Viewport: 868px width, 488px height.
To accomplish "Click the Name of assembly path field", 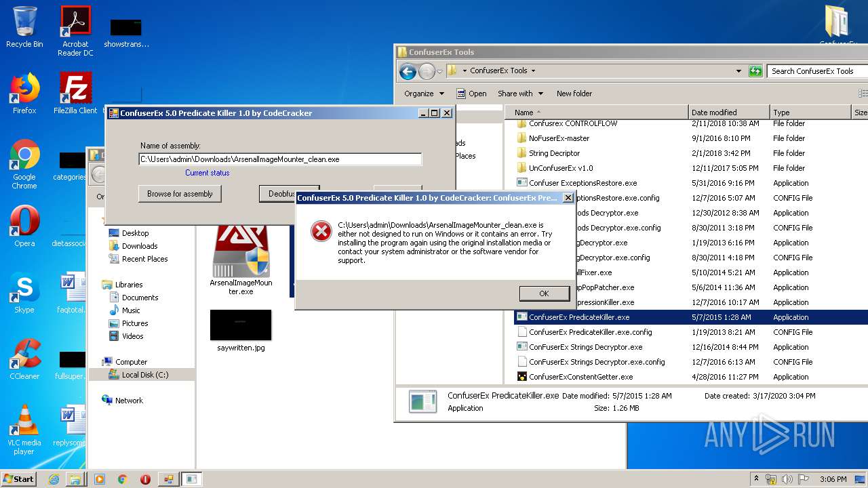I will click(x=280, y=159).
